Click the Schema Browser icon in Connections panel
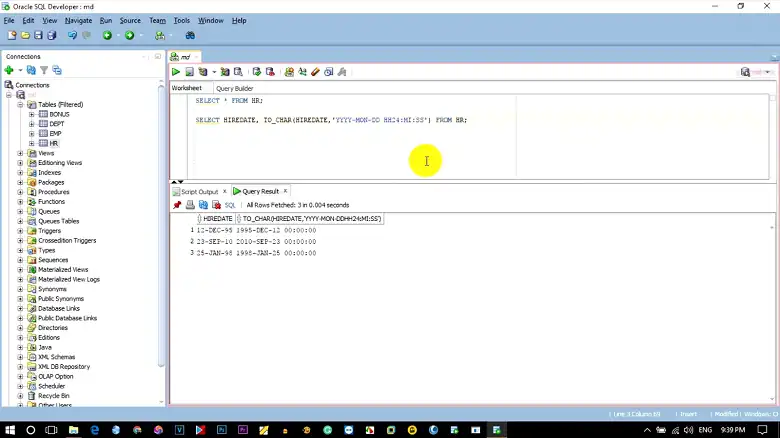Image resolution: width=780 pixels, height=438 pixels. click(x=57, y=70)
